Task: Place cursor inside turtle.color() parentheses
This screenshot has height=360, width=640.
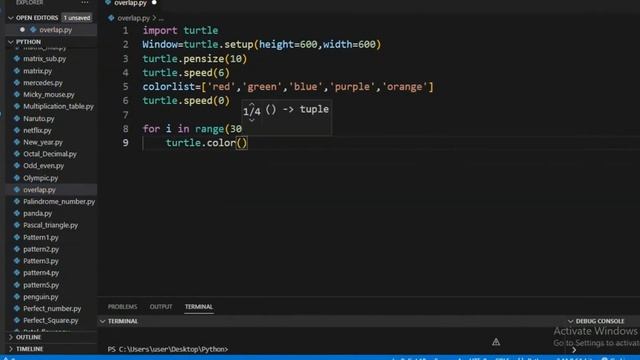Action: click(242, 143)
